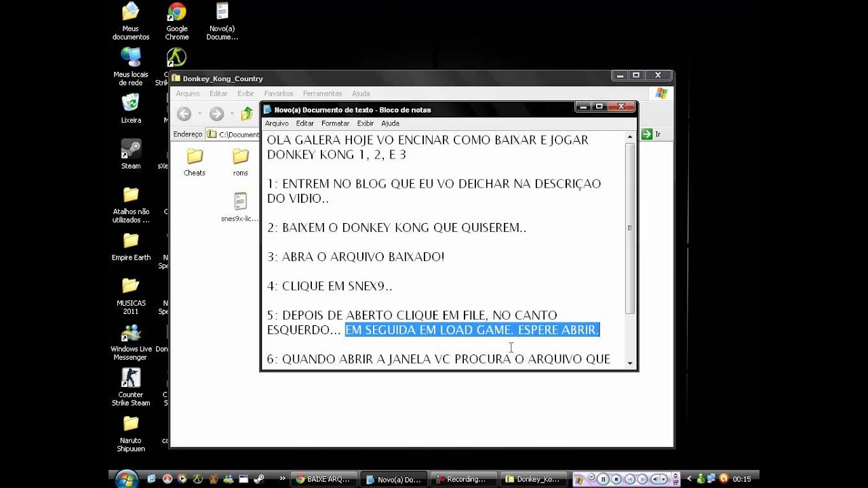Open the Lixeira recycle bin
Screen dimensions: 868x488
[131, 108]
